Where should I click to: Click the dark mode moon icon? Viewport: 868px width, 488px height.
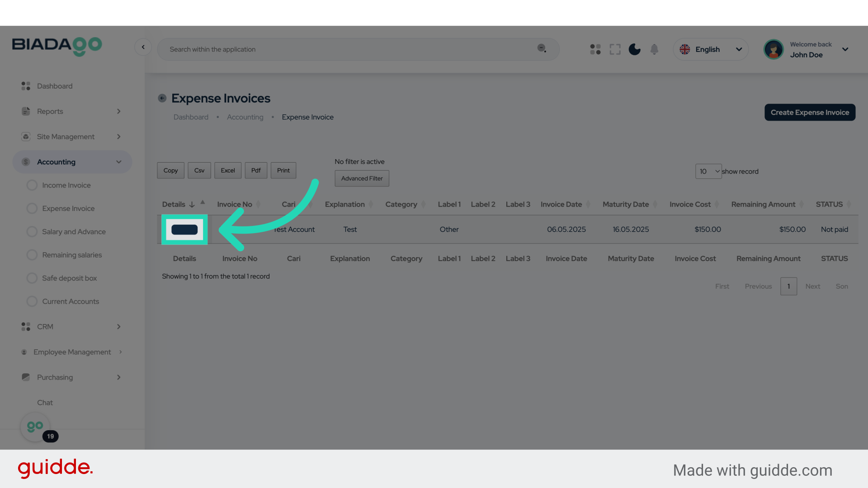pos(634,49)
